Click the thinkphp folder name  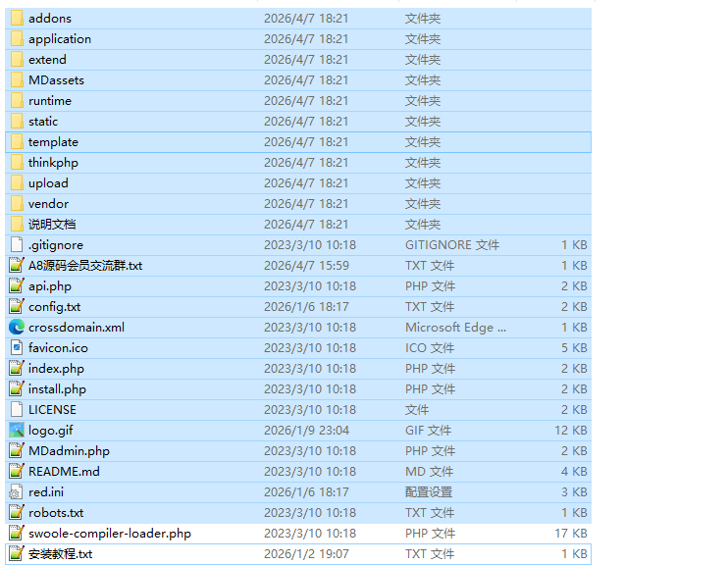click(x=53, y=162)
